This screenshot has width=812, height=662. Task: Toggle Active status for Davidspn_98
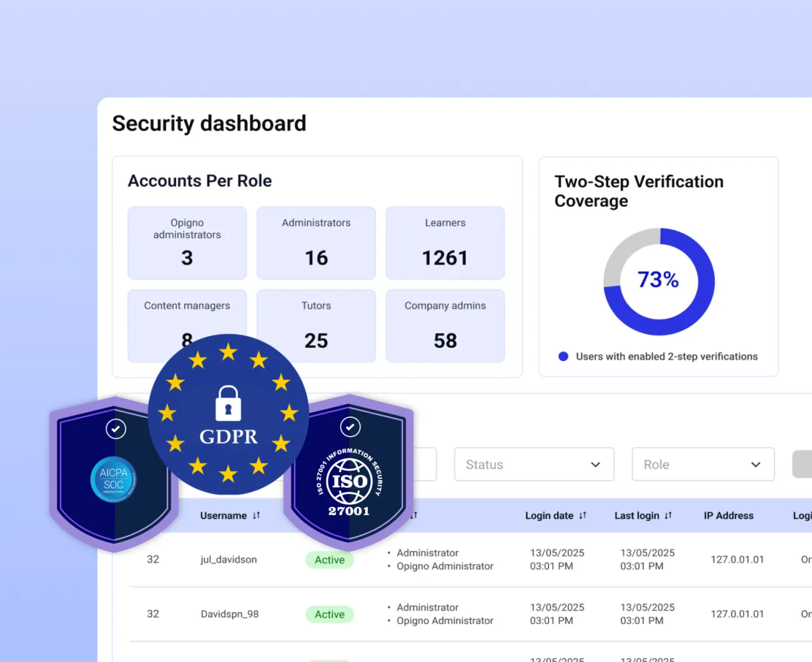[329, 614]
